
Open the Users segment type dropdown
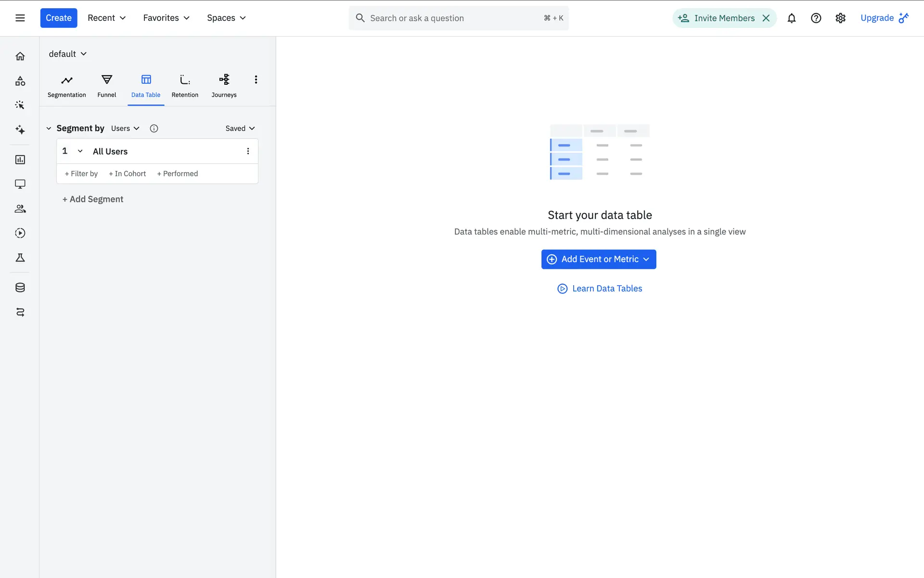coord(125,128)
